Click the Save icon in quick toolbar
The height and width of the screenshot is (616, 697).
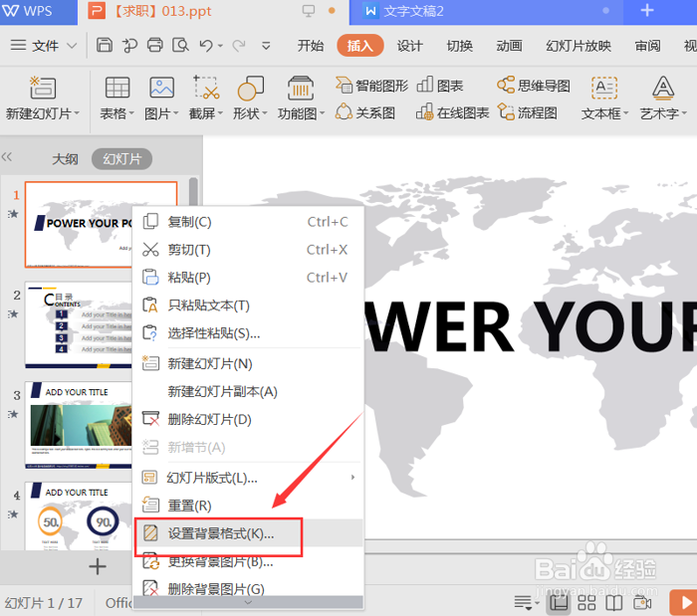click(105, 46)
